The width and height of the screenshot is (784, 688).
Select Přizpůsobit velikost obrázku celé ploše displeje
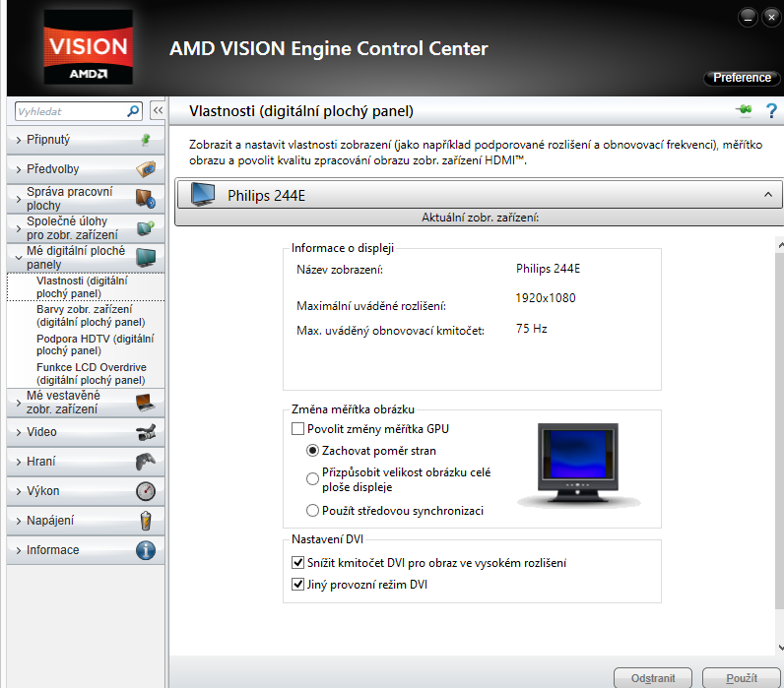point(312,478)
